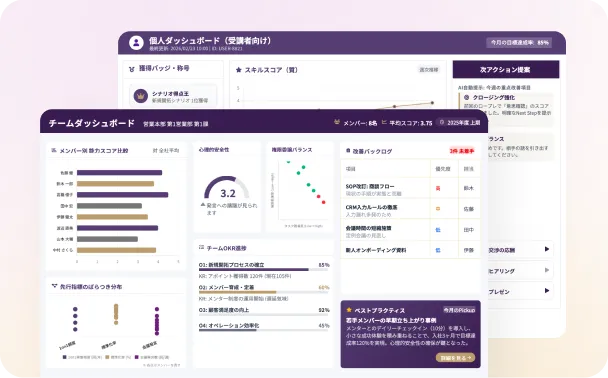Click the target icon beside クロージング強化
This screenshot has height=378, width=608.
[466, 98]
